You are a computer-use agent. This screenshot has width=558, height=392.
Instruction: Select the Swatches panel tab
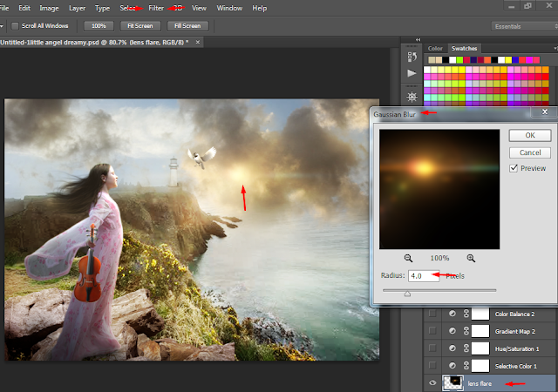pos(465,49)
